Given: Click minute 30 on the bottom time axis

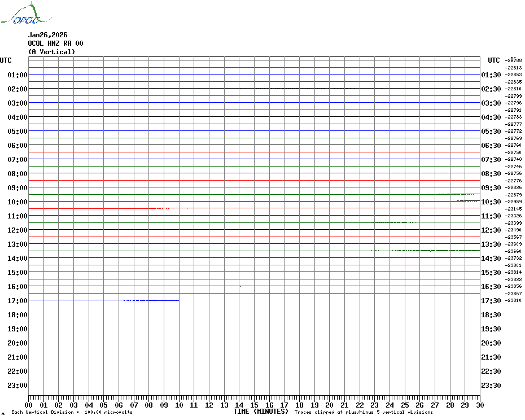Looking at the screenshot, I should click(x=479, y=405).
